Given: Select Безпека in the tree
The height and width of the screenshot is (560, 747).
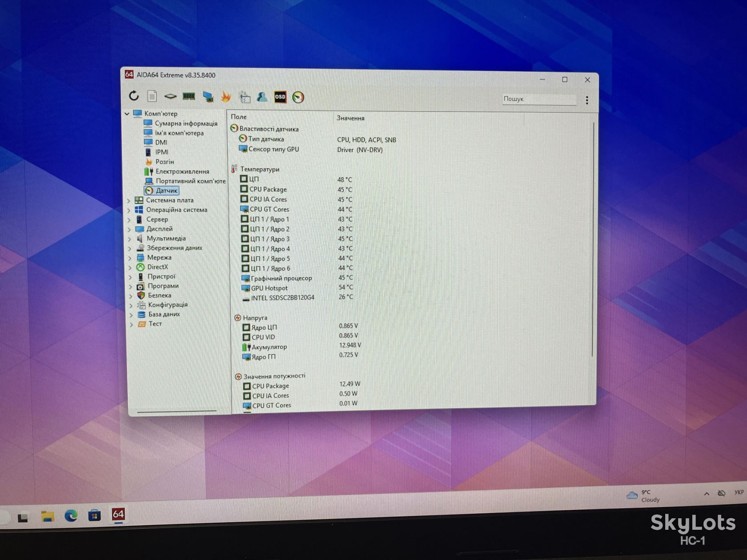Looking at the screenshot, I should coord(154,296).
